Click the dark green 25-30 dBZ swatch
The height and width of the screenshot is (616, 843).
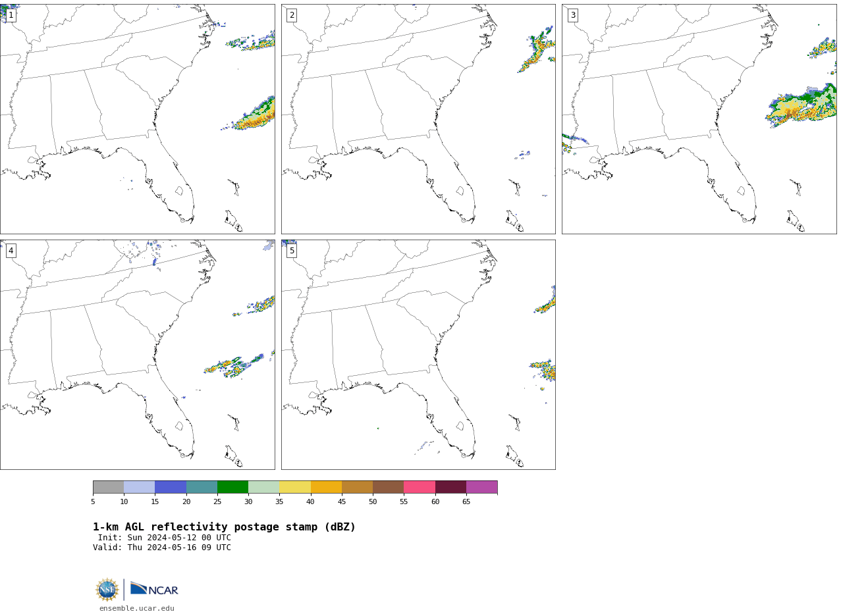pyautogui.click(x=232, y=487)
